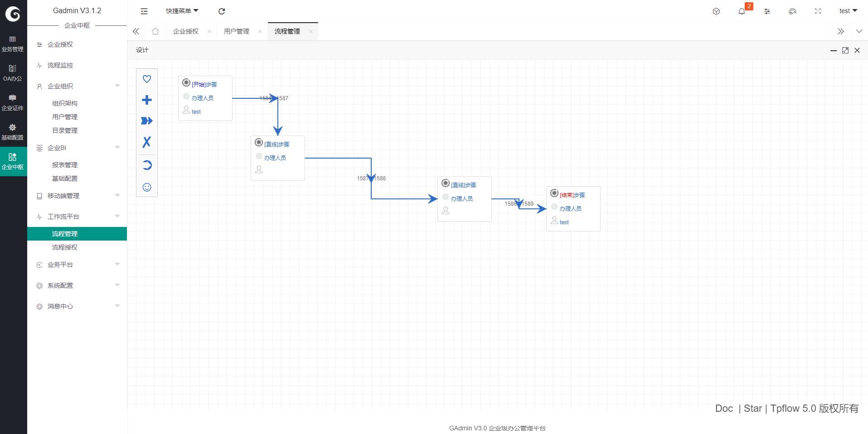Open the 快捷菜单 dropdown
This screenshot has width=868, height=434.
point(182,11)
